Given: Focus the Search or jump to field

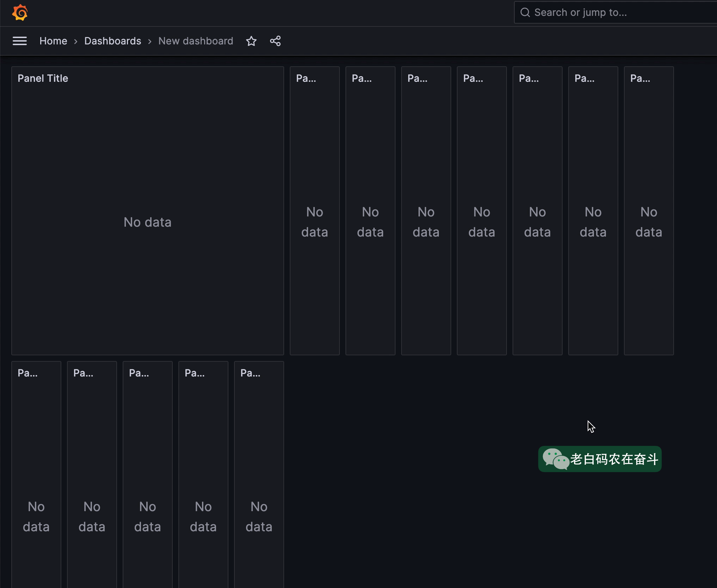Looking at the screenshot, I should (x=615, y=12).
